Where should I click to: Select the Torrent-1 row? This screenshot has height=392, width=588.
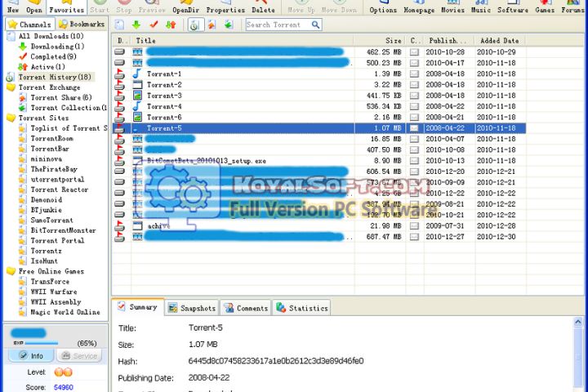click(318, 73)
